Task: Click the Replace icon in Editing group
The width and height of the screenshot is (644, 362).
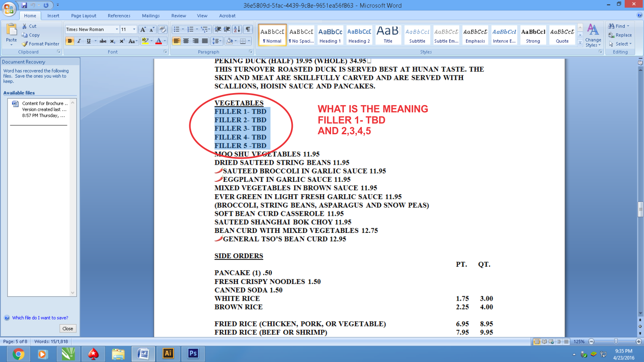Action: 611,35
